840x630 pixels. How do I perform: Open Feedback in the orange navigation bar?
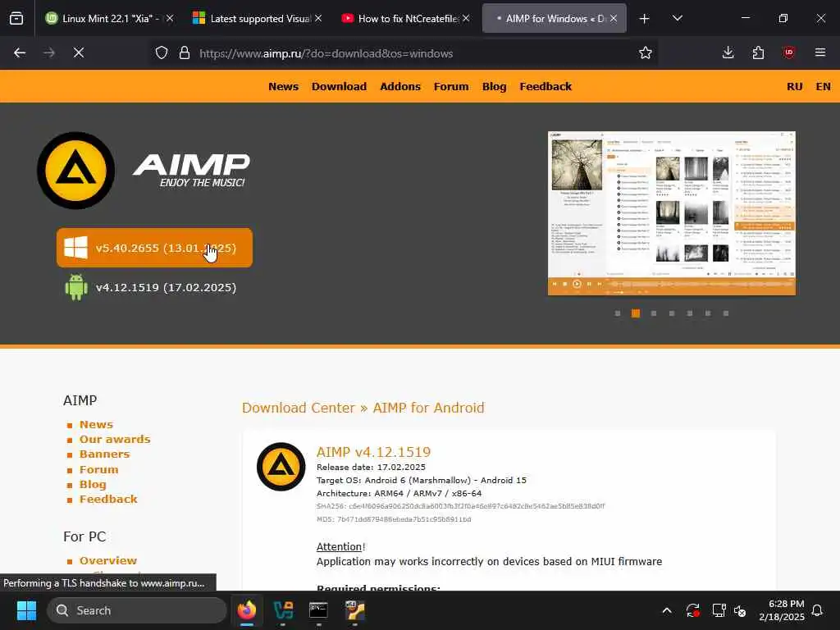pyautogui.click(x=546, y=86)
